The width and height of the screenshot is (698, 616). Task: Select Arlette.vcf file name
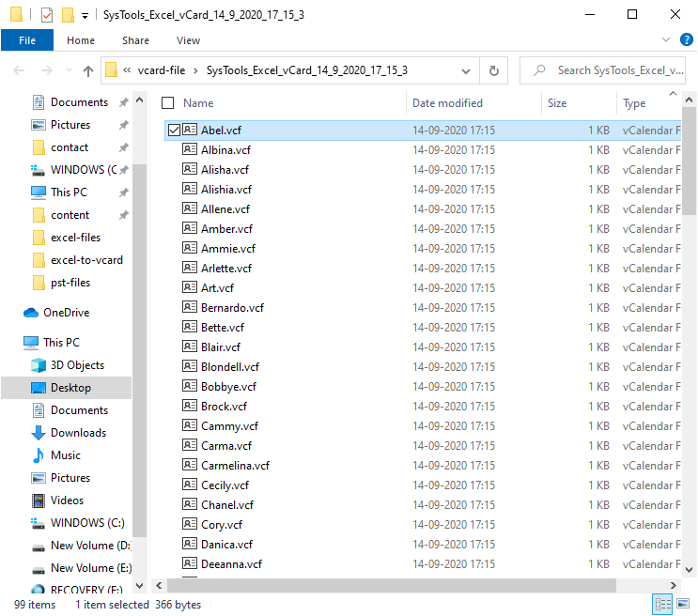coord(226,269)
